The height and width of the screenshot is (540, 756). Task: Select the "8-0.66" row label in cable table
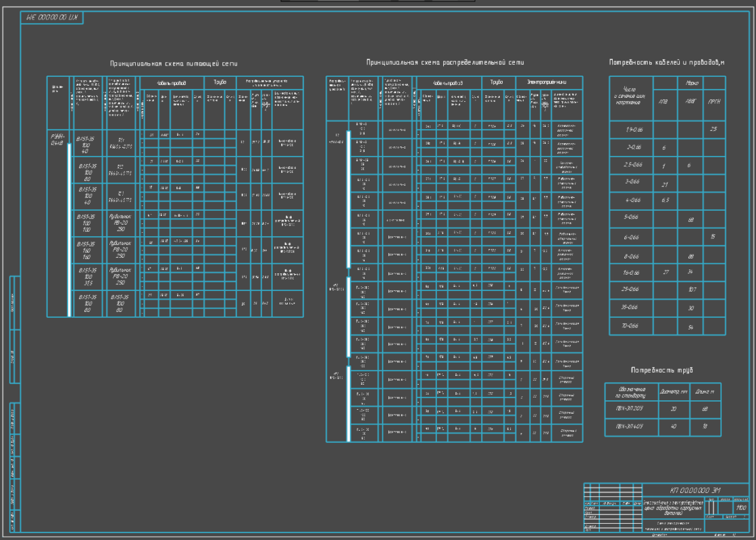[631, 256]
